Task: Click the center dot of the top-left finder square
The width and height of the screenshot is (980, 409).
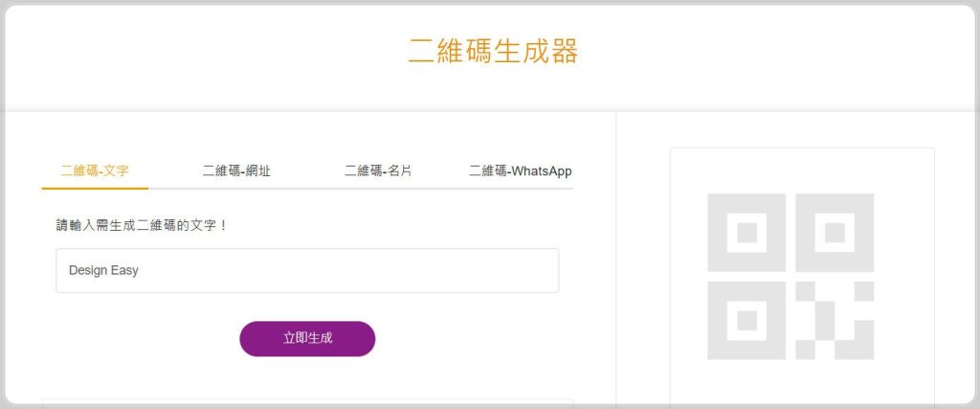Action: (746, 233)
